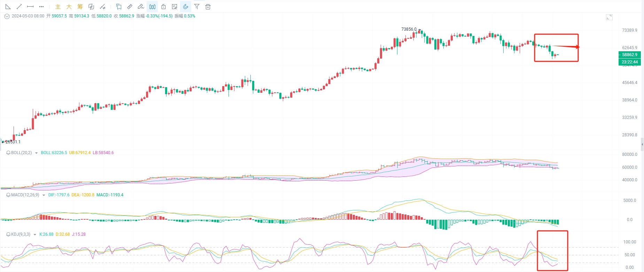Toggle the candlestick chart mode button
Viewport: 644px width, 272px height.
point(152,7)
